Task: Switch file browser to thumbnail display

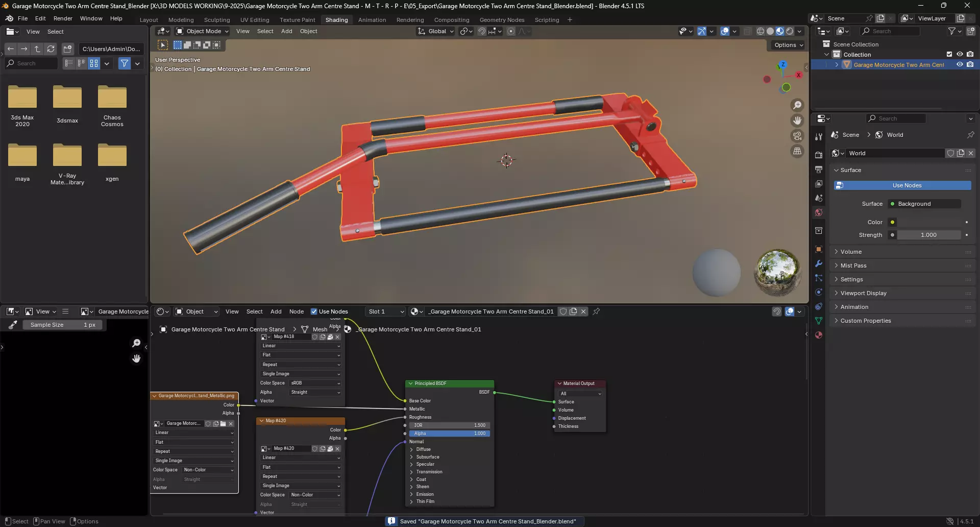Action: (x=94, y=63)
